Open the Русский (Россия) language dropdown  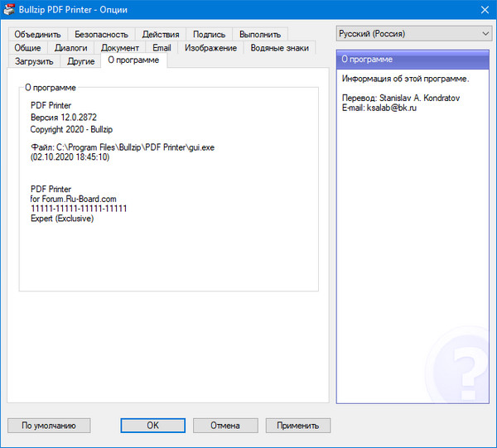click(413, 34)
